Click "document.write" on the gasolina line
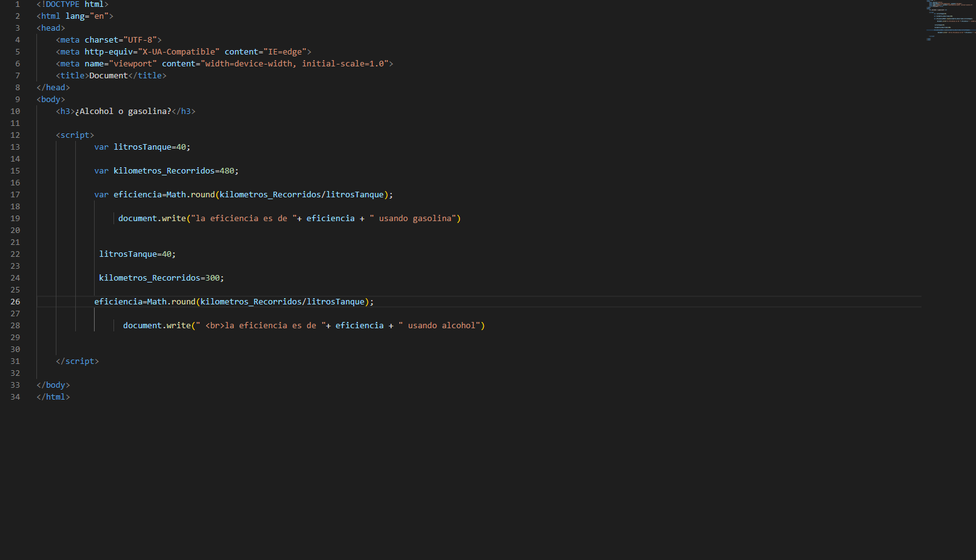The width and height of the screenshot is (976, 560). tap(152, 219)
